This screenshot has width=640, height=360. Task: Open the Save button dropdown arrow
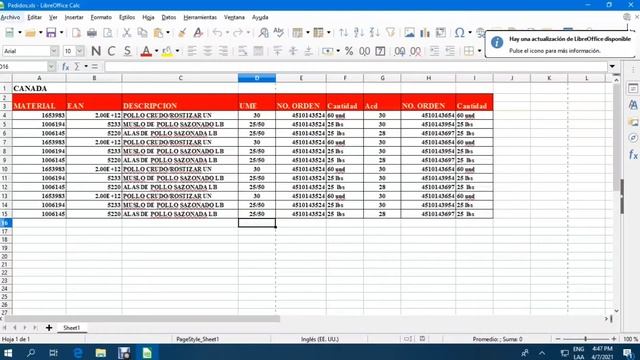[61, 33]
